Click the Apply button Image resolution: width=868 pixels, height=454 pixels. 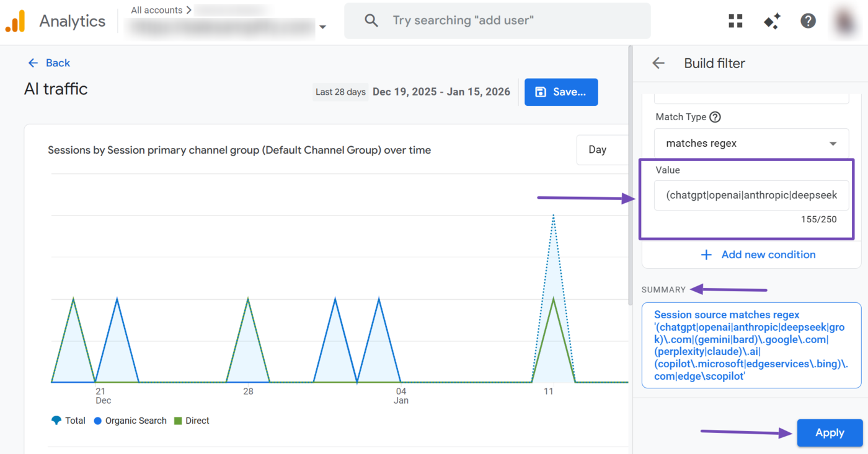point(830,433)
